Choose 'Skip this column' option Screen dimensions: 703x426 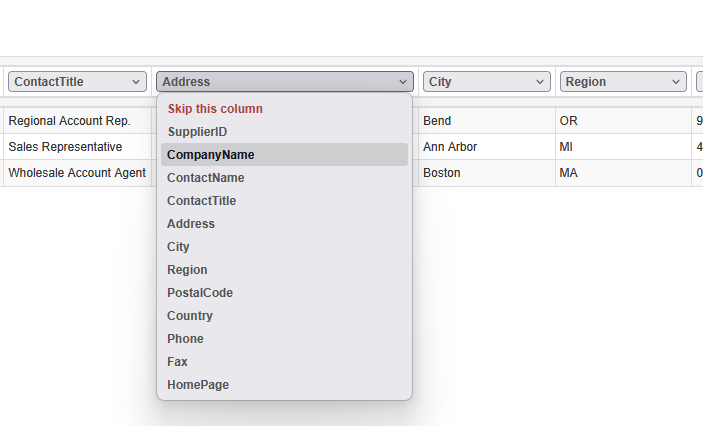[215, 108]
